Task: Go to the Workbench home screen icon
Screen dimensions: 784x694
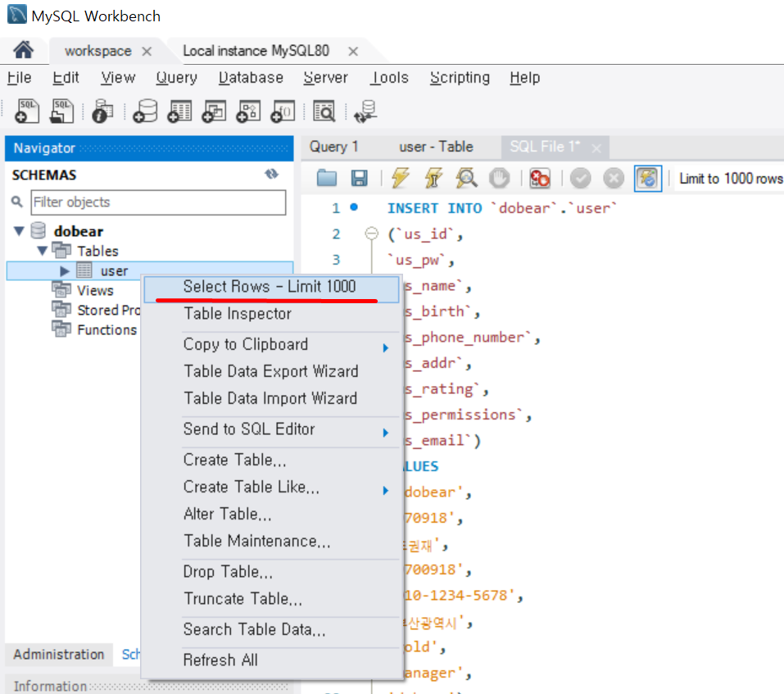Action: (23, 50)
